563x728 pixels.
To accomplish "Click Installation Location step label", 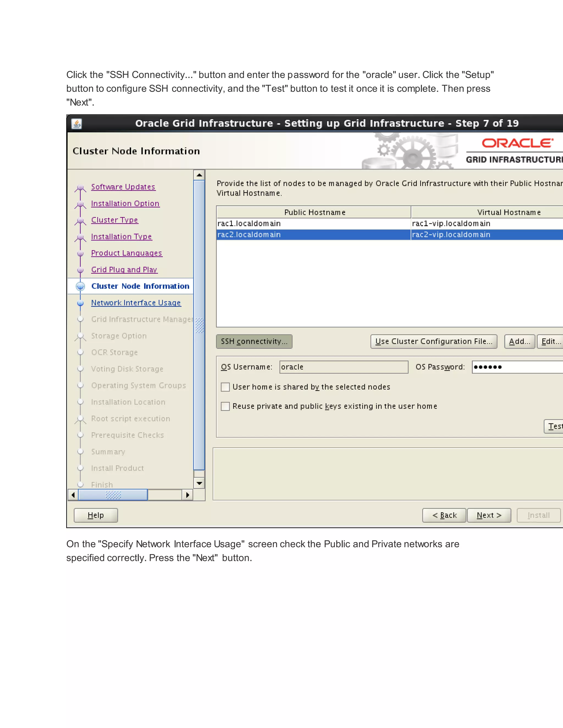I will (x=128, y=402).
